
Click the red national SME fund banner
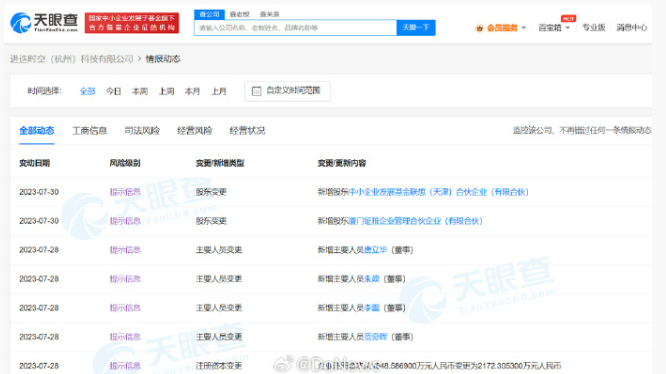(x=132, y=23)
